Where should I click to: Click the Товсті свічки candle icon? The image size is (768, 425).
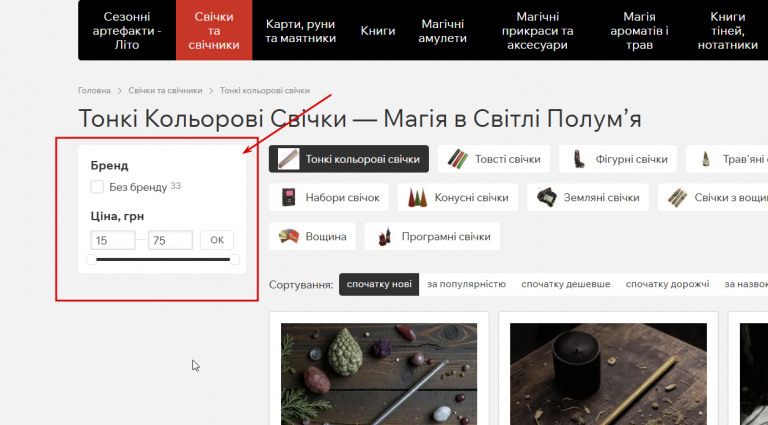457,159
